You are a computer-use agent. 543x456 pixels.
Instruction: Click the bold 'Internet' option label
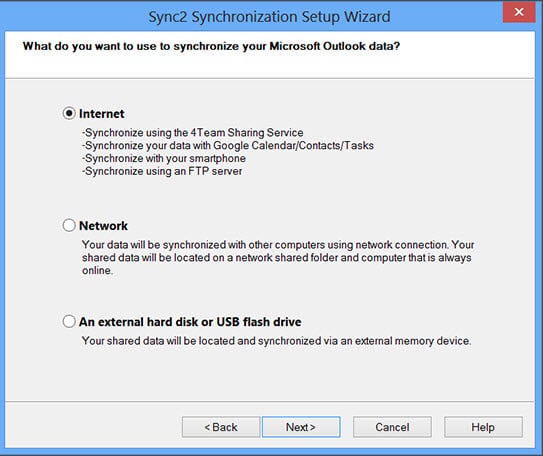[101, 114]
